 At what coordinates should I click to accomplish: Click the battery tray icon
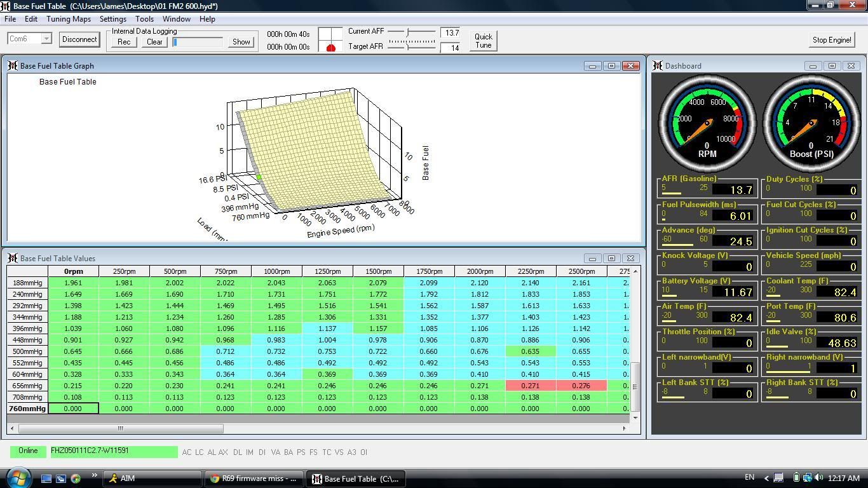[796, 478]
